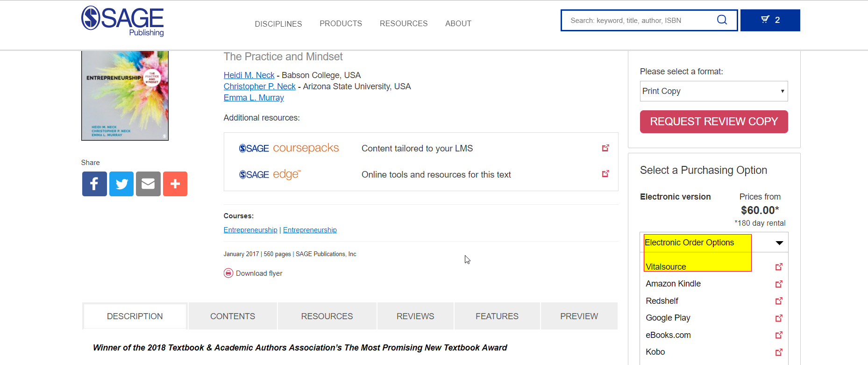
Task: Click the Entrepreneurship book cover thumbnail
Action: coord(125,96)
